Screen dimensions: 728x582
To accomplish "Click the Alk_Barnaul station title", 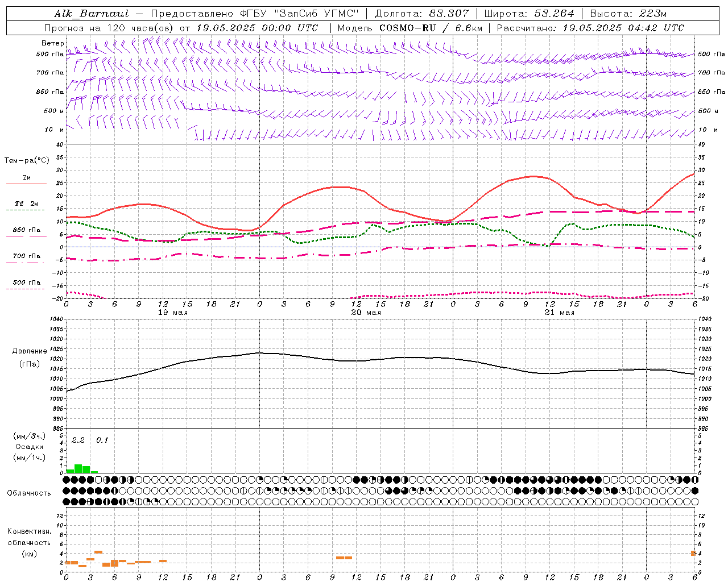I will [92, 14].
